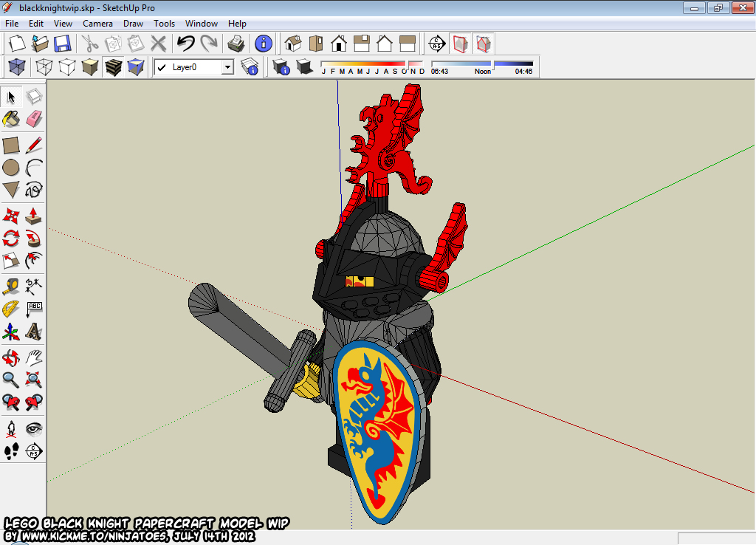
Task: Open the Layer0 dropdown list
Action: tap(227, 67)
